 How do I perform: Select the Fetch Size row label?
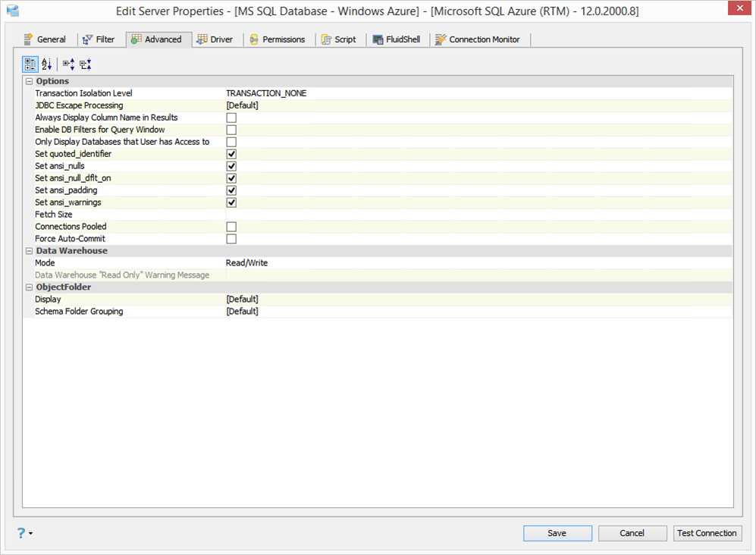(x=54, y=214)
